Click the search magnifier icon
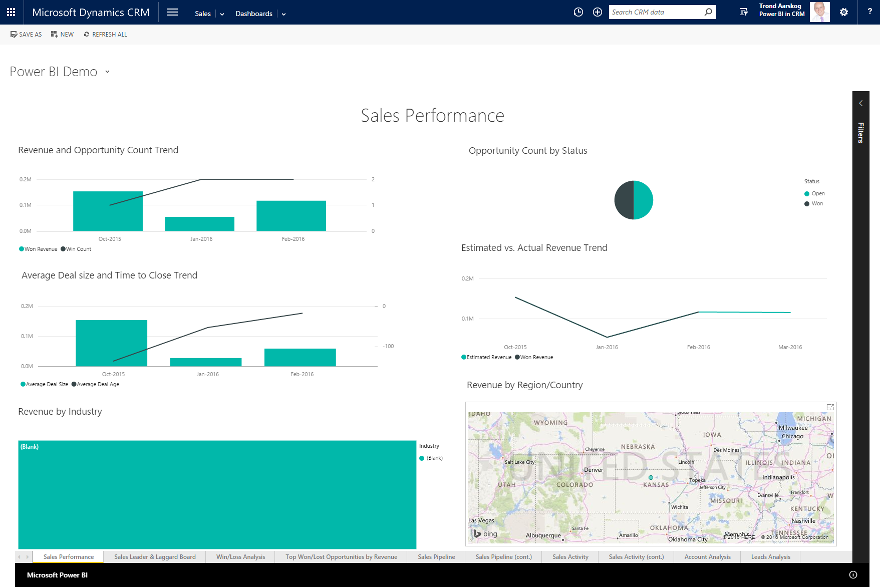880x588 pixels. [708, 12]
